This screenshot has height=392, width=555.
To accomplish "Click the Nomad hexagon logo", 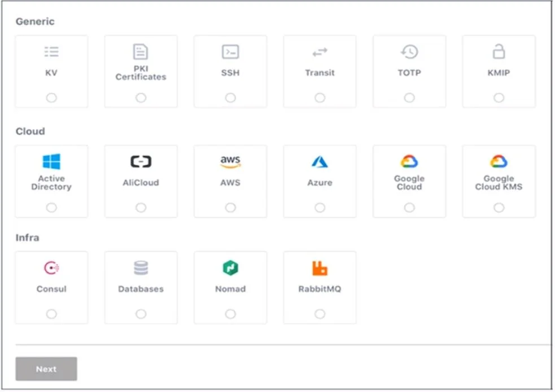I will pos(230,268).
